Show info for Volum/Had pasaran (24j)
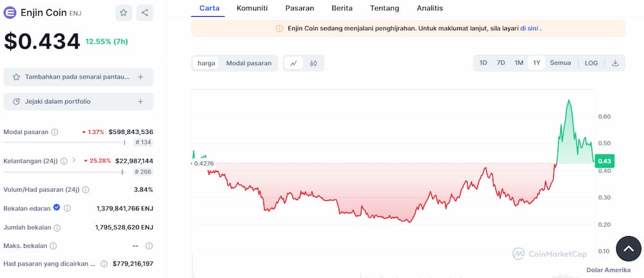 pos(86,190)
